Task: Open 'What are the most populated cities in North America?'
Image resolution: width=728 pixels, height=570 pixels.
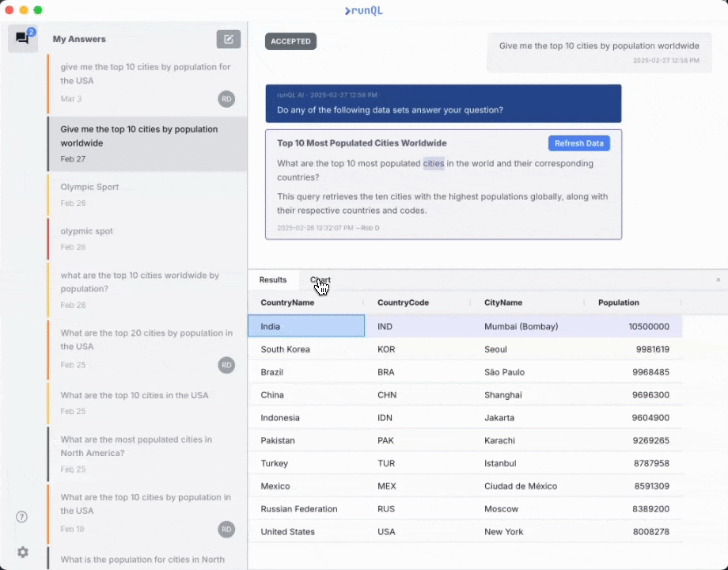Action: [x=147, y=454]
